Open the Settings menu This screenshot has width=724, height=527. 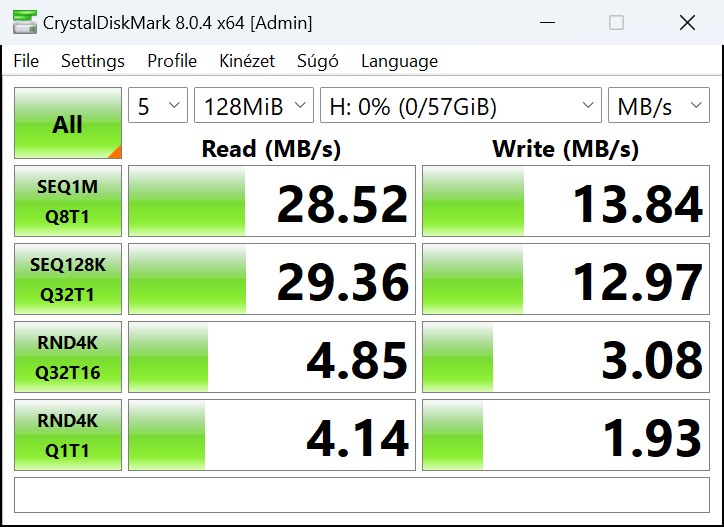click(93, 61)
